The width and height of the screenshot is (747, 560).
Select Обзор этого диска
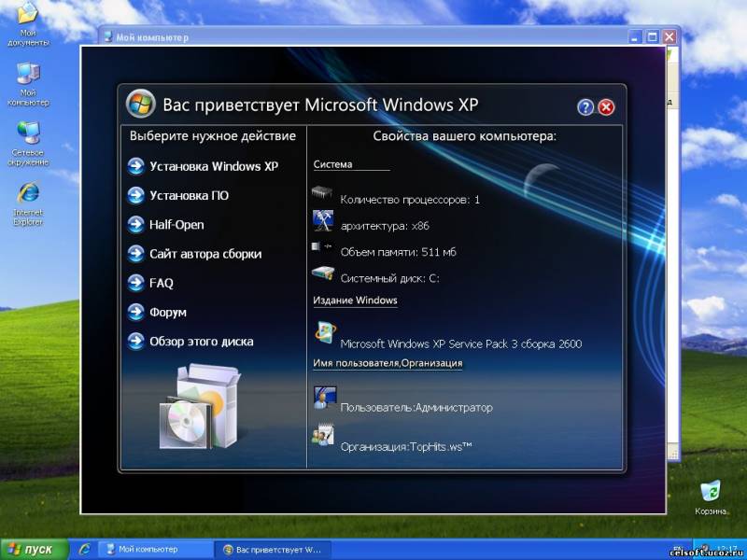(202, 342)
